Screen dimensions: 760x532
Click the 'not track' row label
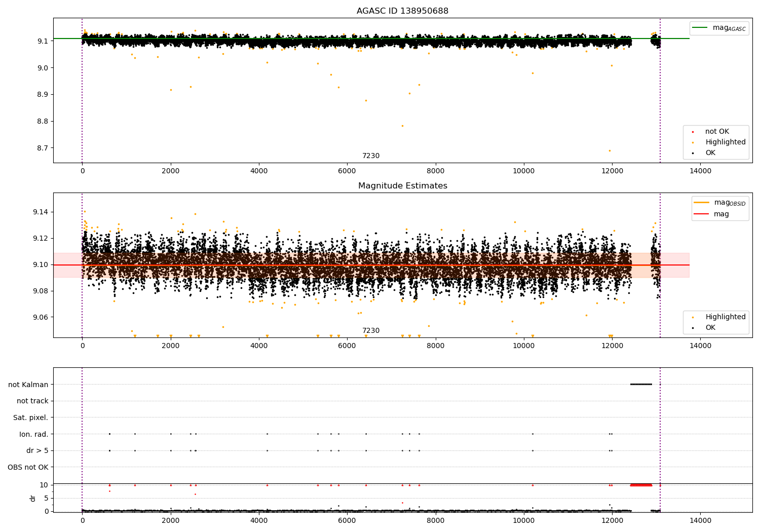32,401
